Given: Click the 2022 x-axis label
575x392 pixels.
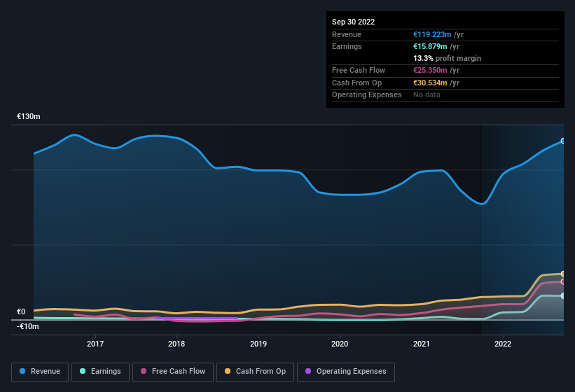Looking at the screenshot, I should click(x=503, y=344).
